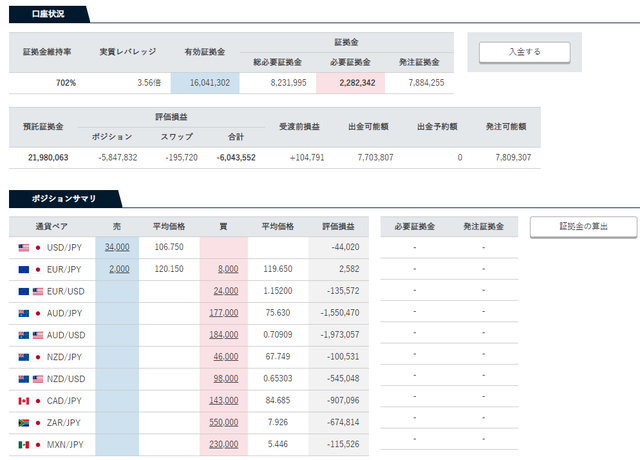Click the EU flag icon beside EUR/USD

pyautogui.click(x=24, y=291)
